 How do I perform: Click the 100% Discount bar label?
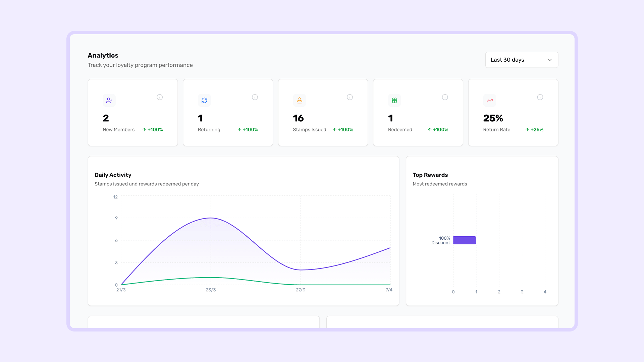pos(441,240)
